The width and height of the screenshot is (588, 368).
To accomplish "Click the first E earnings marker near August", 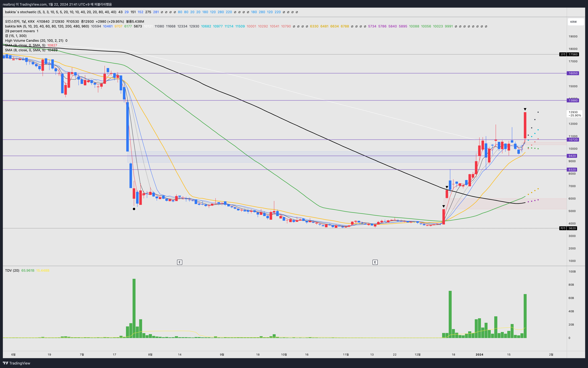I will (180, 262).
